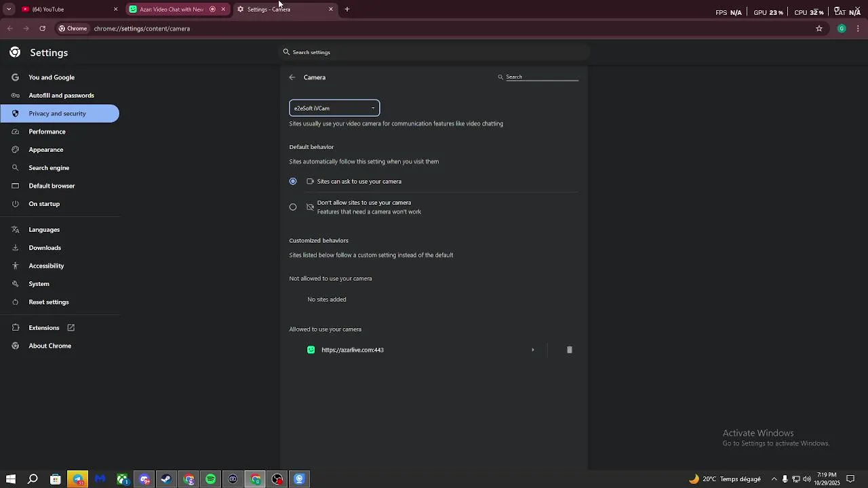Open the Windows Start menu
Image resolution: width=868 pixels, height=488 pixels.
tap(11, 479)
